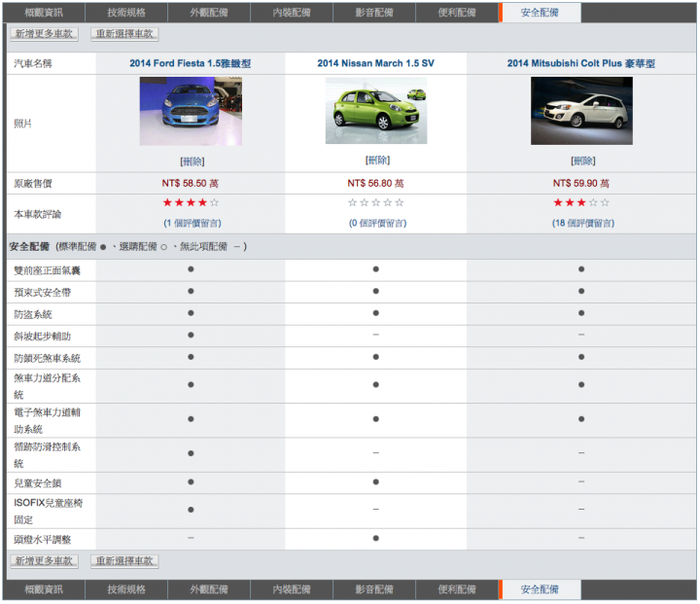Go to the top 影音配備 tab
The image size is (700, 604).
tap(374, 13)
